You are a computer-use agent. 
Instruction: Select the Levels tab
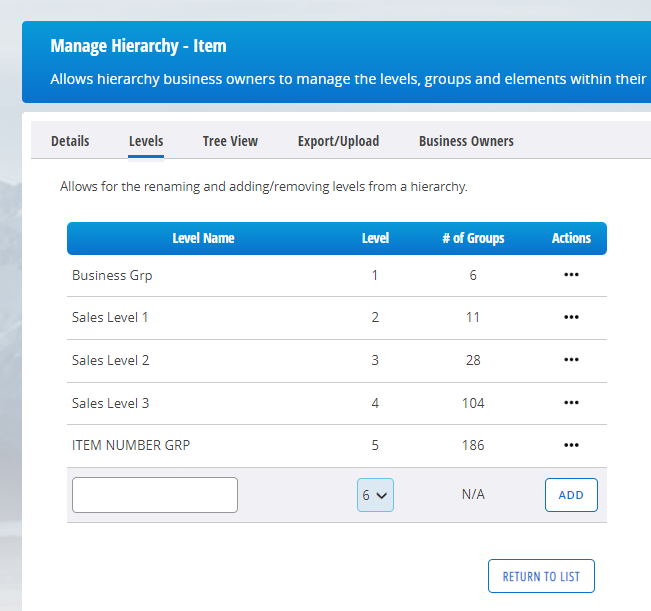[x=146, y=141]
